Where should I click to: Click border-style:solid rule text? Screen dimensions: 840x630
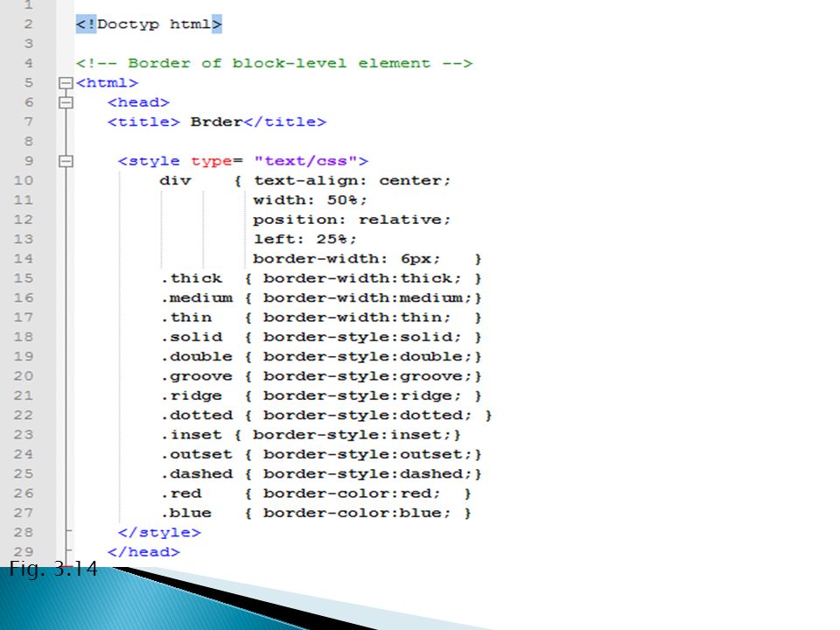[x=362, y=337]
